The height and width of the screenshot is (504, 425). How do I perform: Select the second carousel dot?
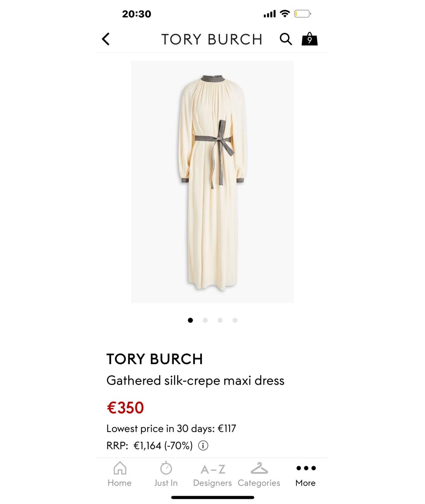coord(205,320)
